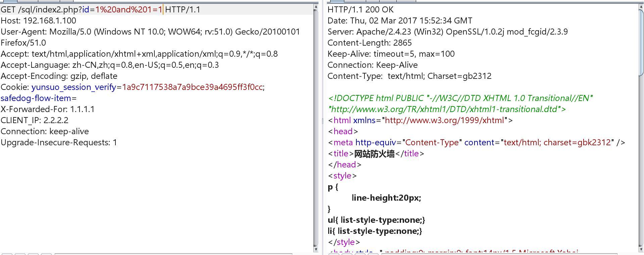644x255 pixels.
Task: Click the xhtml1-transitional.dtd URL line
Action: pos(447,109)
